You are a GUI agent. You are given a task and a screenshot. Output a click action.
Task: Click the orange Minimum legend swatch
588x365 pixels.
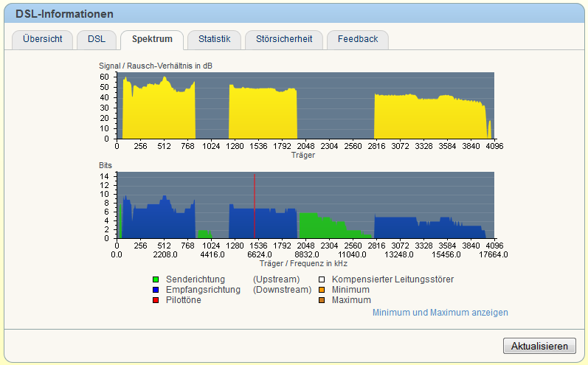coord(322,290)
